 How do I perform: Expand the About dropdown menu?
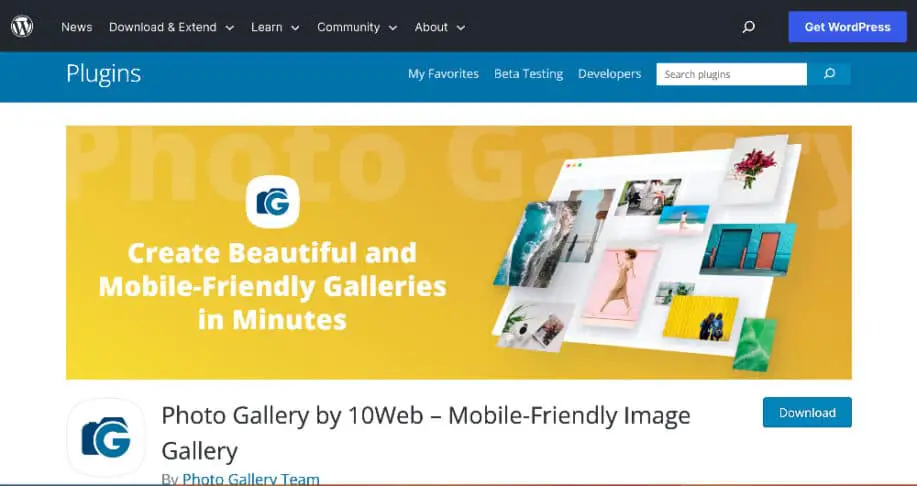(440, 27)
